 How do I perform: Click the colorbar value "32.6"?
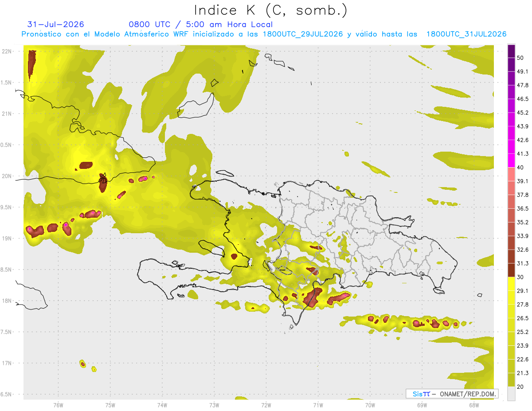(x=523, y=250)
